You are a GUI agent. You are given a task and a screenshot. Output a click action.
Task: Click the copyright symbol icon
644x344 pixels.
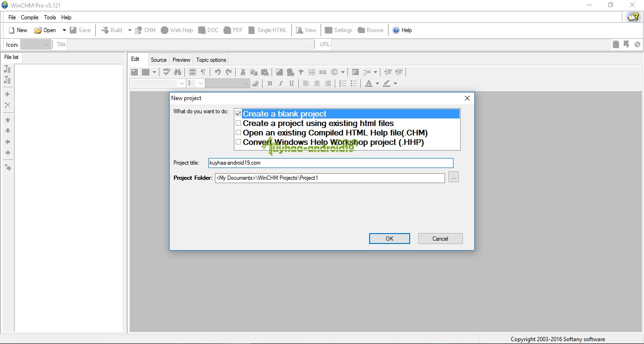click(334, 72)
